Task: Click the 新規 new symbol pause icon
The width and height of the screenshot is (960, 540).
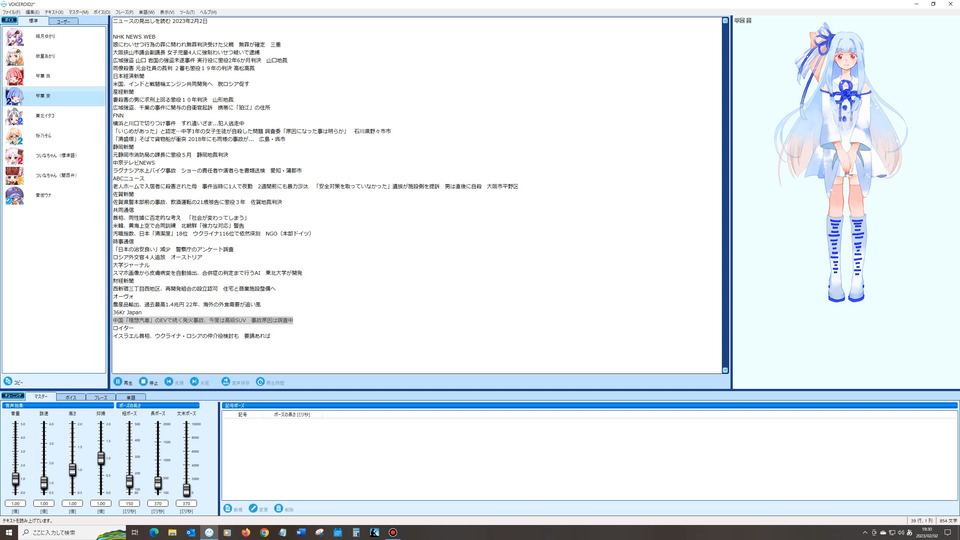Action: (x=228, y=508)
